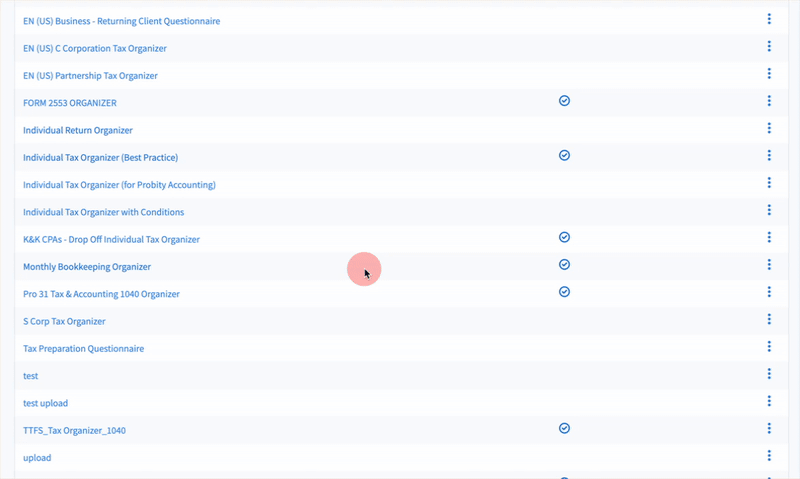Image resolution: width=800 pixels, height=479 pixels.
Task: Open three-dot menu for Tax Preparation Questionnaire
Action: (x=769, y=346)
